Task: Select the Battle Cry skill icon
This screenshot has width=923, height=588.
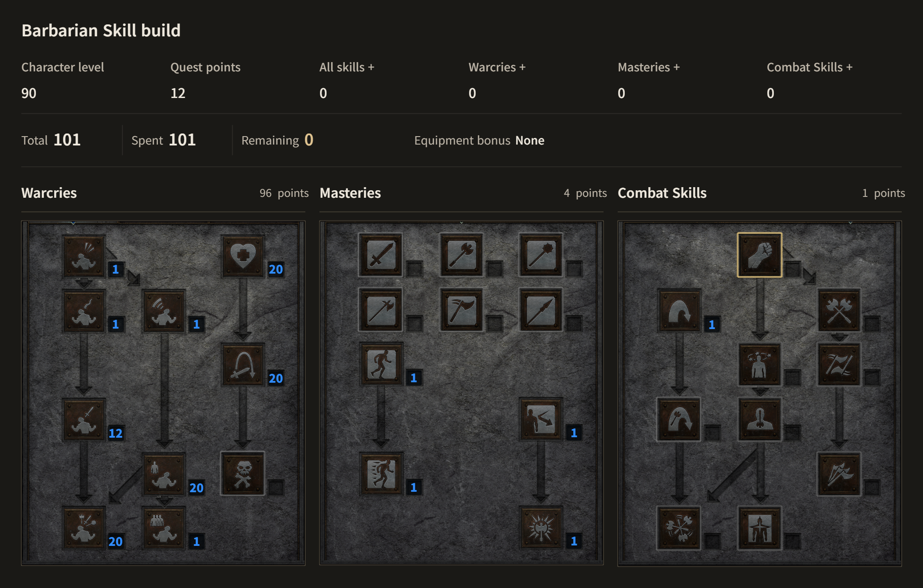Action: tap(84, 419)
